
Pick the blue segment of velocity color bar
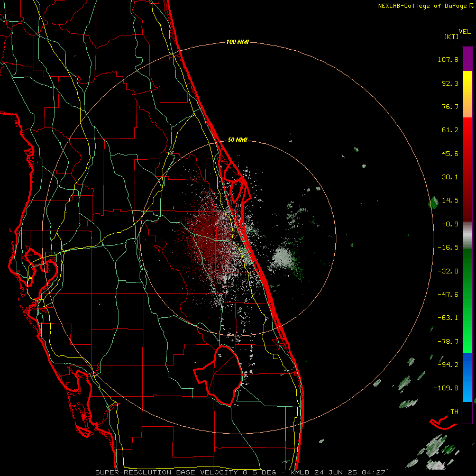[467, 377]
